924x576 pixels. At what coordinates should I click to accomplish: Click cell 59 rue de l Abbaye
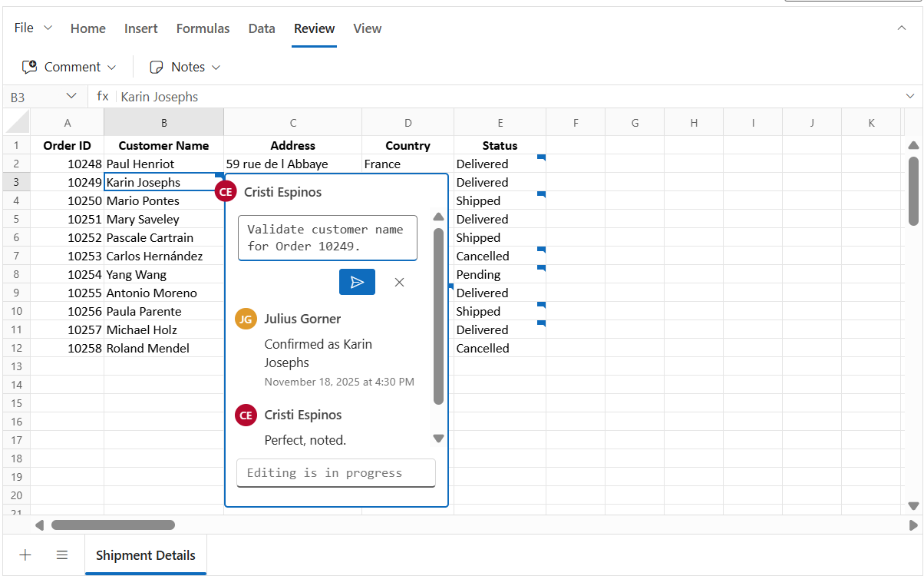(x=292, y=164)
